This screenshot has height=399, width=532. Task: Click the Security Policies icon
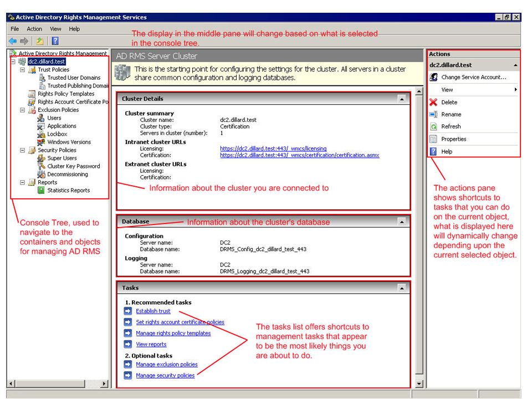click(x=32, y=150)
